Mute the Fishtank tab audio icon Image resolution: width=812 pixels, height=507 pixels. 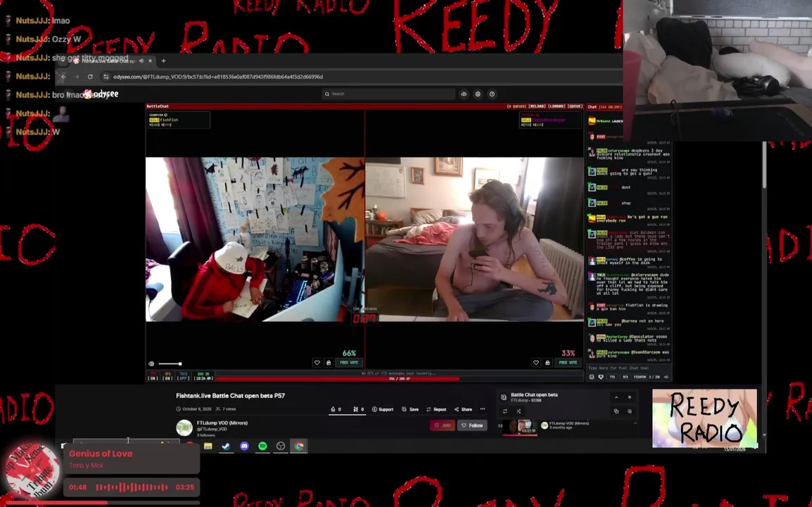(x=141, y=61)
